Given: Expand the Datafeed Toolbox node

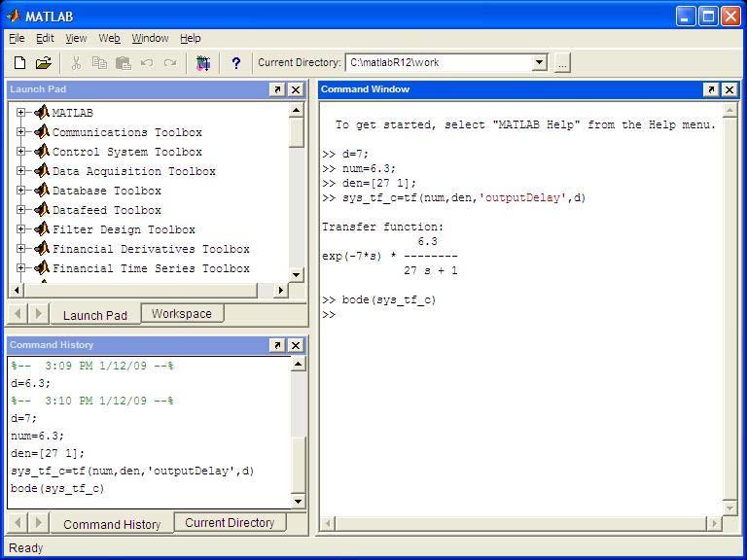Looking at the screenshot, I should 20,210.
